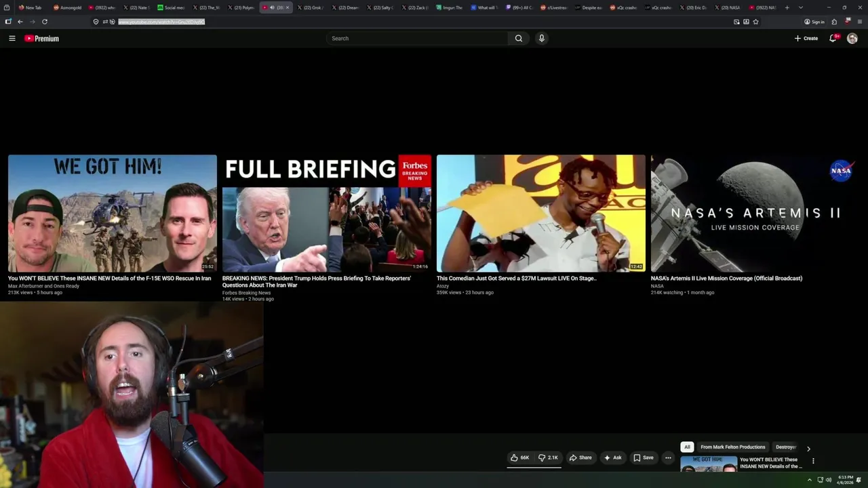This screenshot has height=488, width=868.
Task: Show hidden system tray icons chevron
Action: click(809, 480)
